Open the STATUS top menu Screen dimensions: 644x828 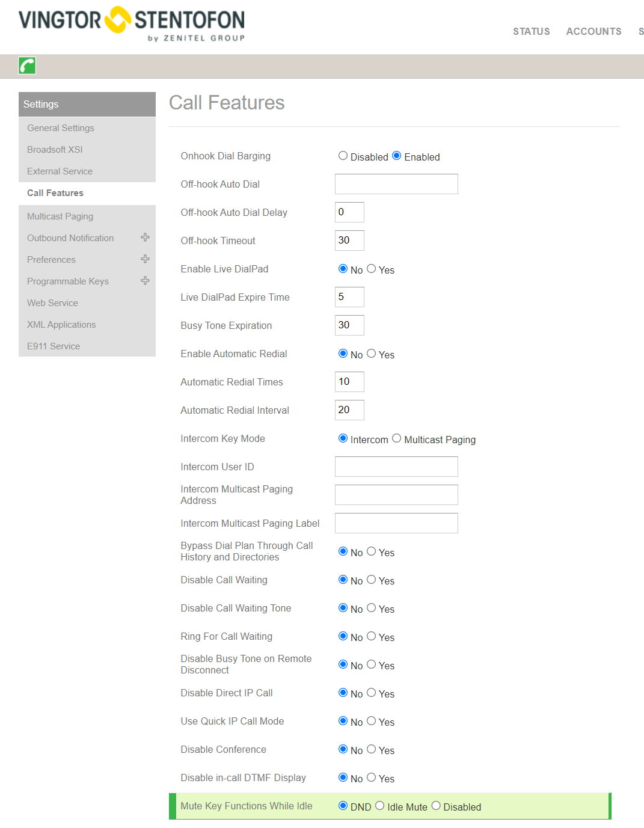[531, 31]
